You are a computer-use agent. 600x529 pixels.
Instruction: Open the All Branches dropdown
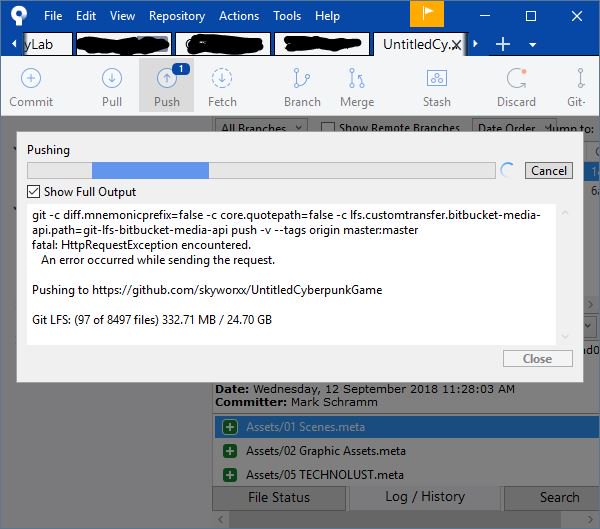click(261, 127)
